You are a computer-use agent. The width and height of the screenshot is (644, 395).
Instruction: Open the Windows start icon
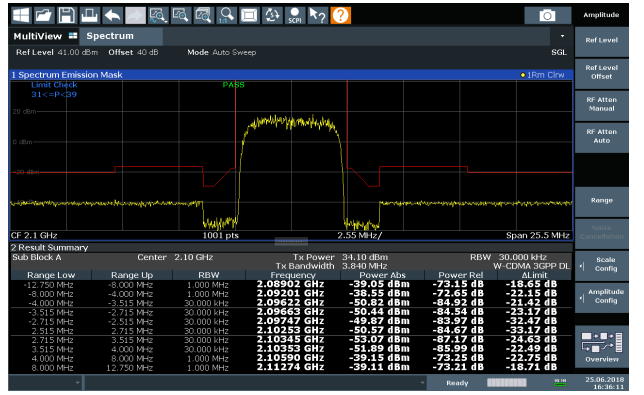[21, 15]
